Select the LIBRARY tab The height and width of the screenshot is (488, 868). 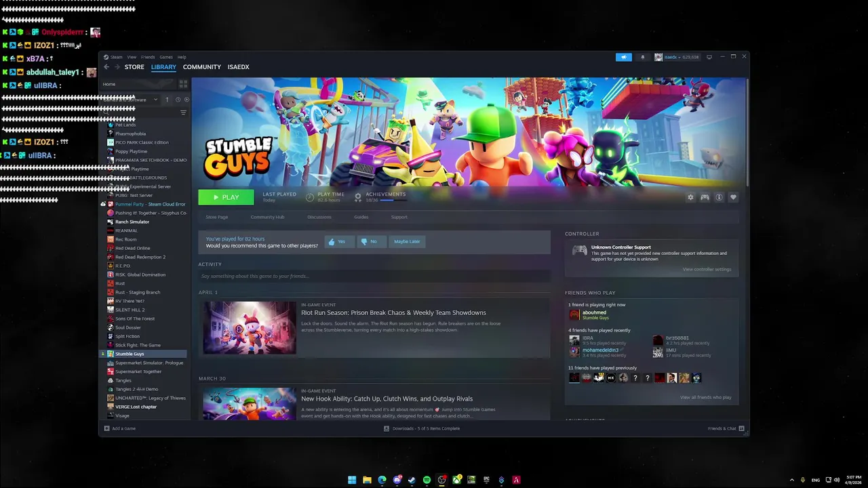[x=163, y=67]
